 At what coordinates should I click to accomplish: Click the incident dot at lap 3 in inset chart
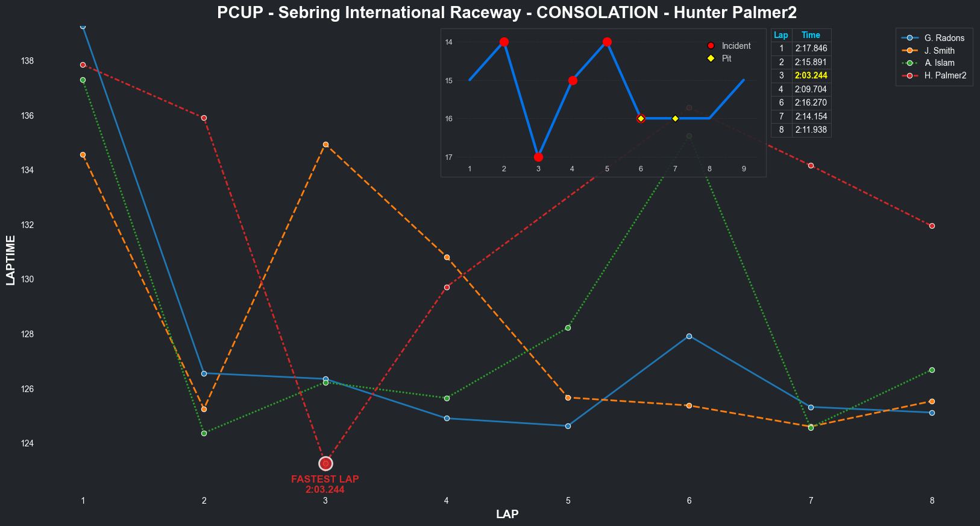538,157
